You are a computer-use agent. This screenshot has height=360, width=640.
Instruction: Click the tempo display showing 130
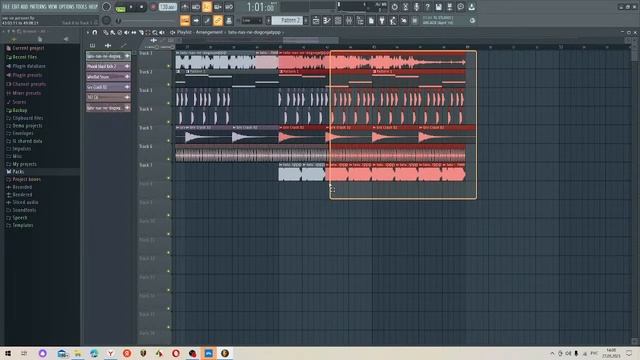[x=167, y=7]
